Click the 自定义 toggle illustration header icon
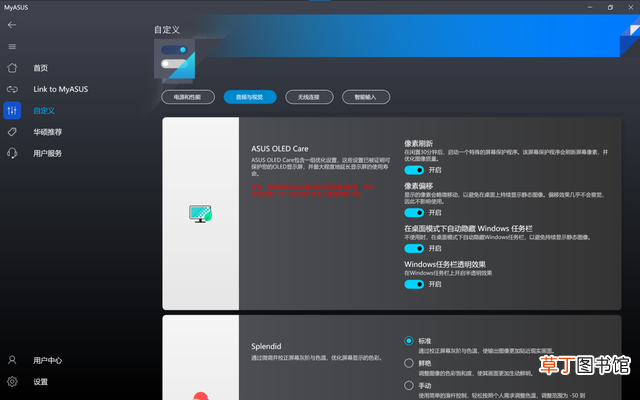Image resolution: width=640 pixels, height=400 pixels. click(x=174, y=59)
